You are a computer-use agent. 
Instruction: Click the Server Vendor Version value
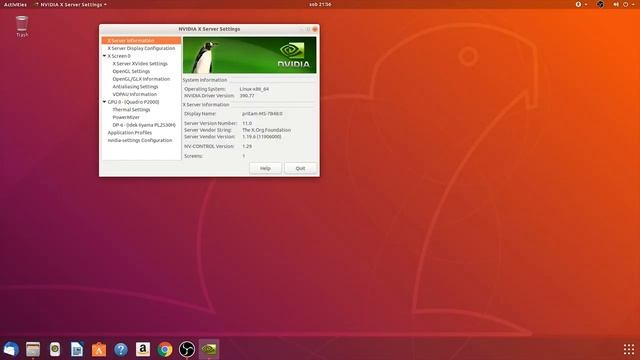pyautogui.click(x=262, y=137)
